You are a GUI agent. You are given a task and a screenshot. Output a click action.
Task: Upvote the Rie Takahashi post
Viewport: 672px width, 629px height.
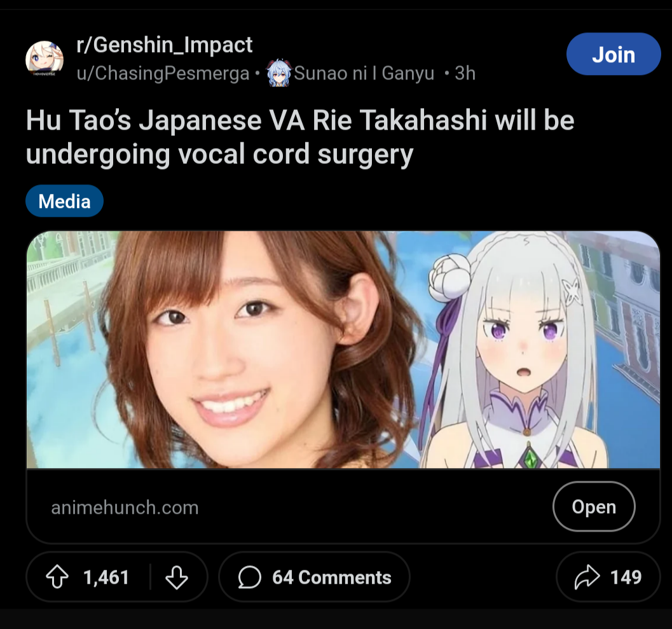tap(57, 577)
